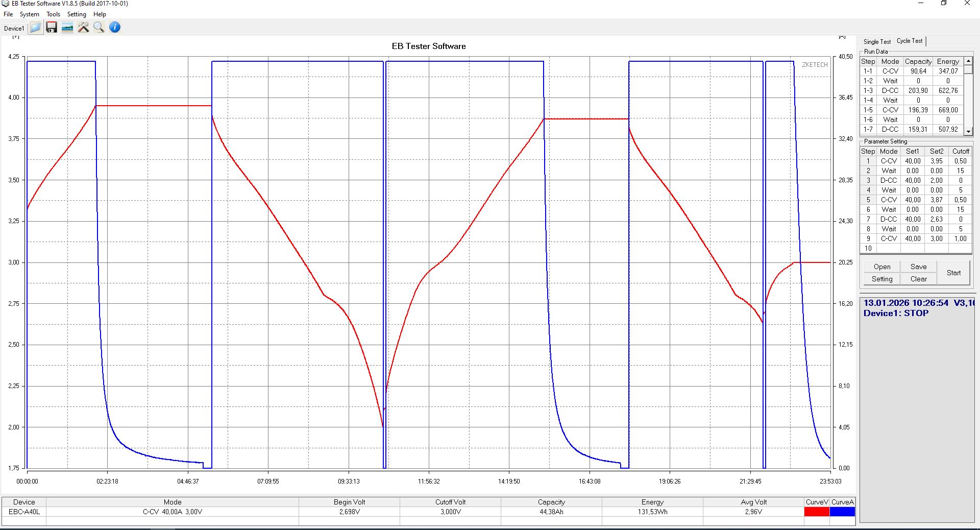Open the Tools menu
The image size is (980, 530).
[53, 14]
